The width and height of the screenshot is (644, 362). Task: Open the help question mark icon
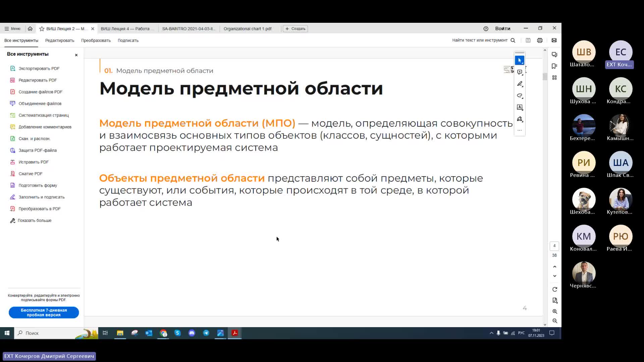(x=486, y=29)
